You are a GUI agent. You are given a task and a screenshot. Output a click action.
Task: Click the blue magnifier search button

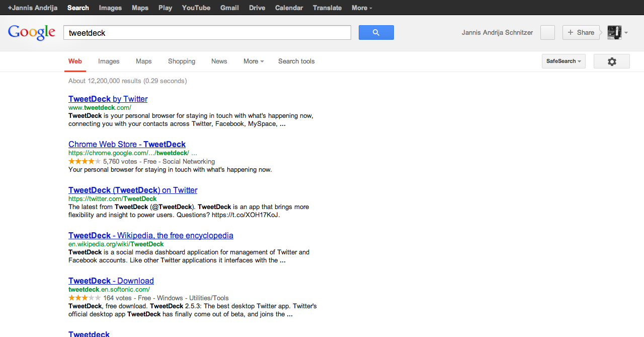(376, 32)
